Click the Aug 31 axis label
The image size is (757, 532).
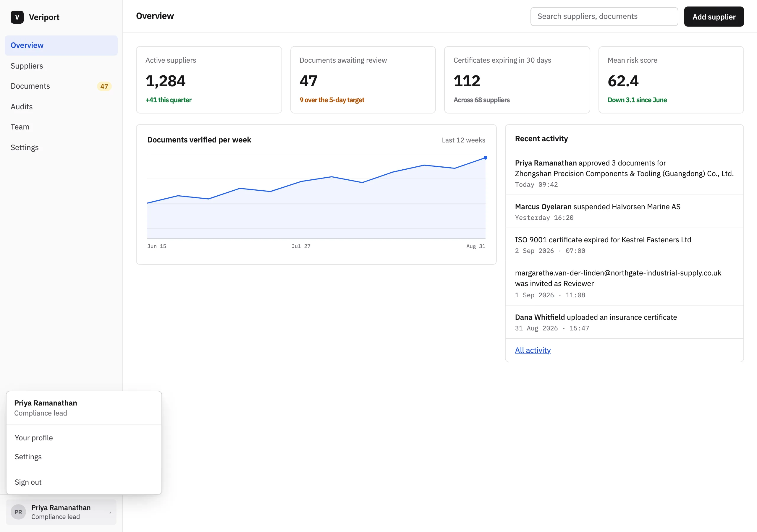[476, 246]
